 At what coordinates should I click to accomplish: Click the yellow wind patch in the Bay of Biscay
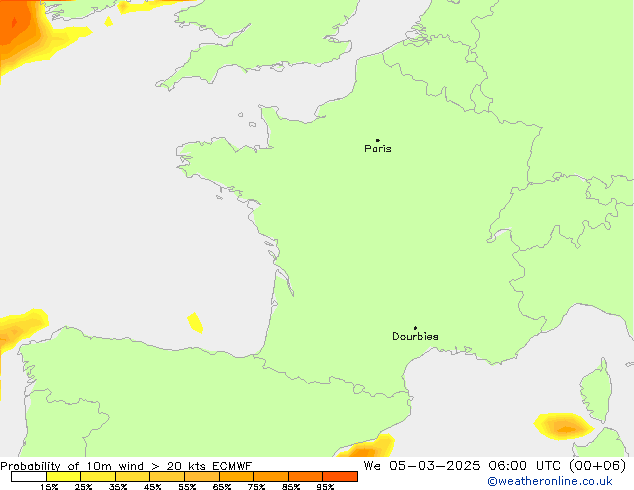click(195, 323)
